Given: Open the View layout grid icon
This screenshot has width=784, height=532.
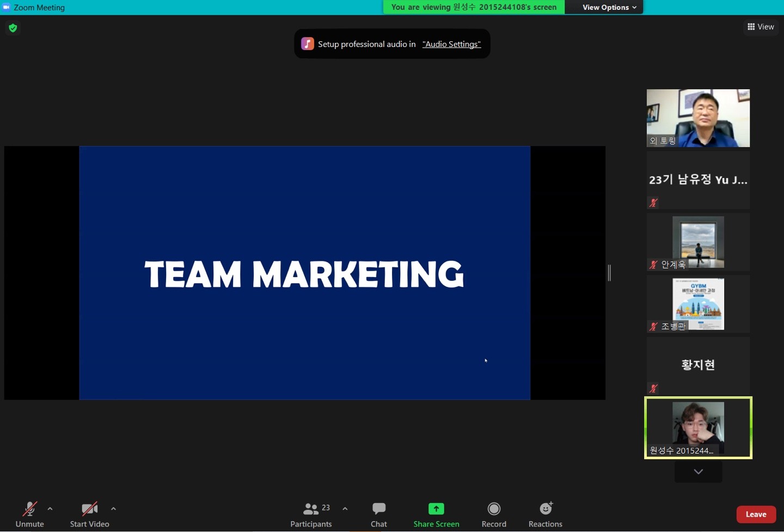Looking at the screenshot, I should click(751, 27).
